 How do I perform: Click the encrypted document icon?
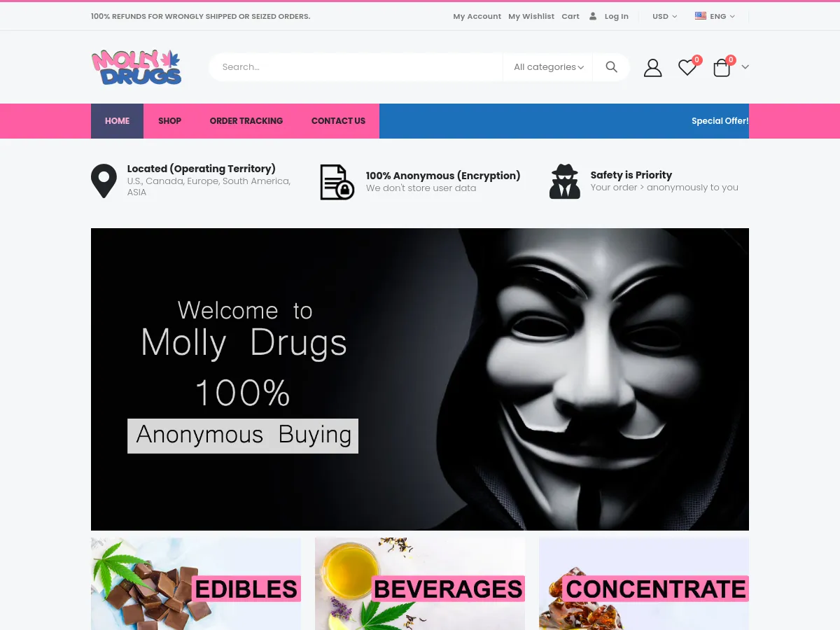coord(337,181)
